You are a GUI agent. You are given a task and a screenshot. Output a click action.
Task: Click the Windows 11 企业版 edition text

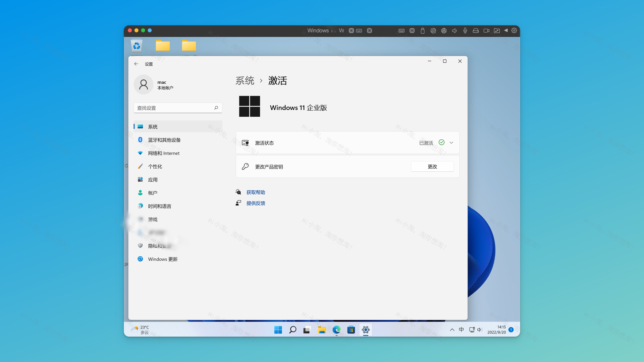pyautogui.click(x=299, y=108)
